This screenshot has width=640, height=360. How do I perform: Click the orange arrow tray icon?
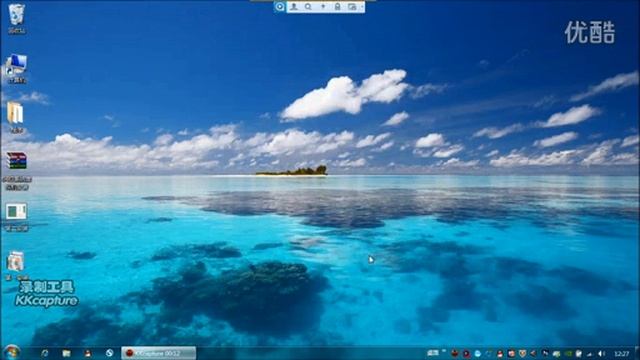[533, 353]
